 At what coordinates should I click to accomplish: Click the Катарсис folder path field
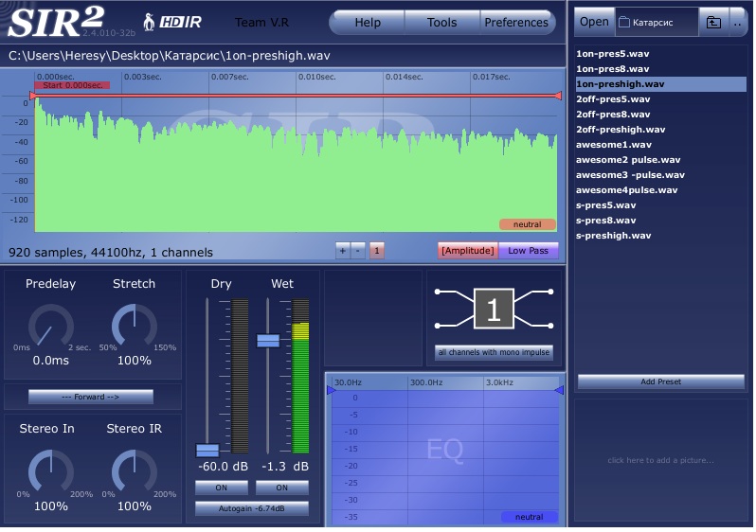(x=657, y=22)
